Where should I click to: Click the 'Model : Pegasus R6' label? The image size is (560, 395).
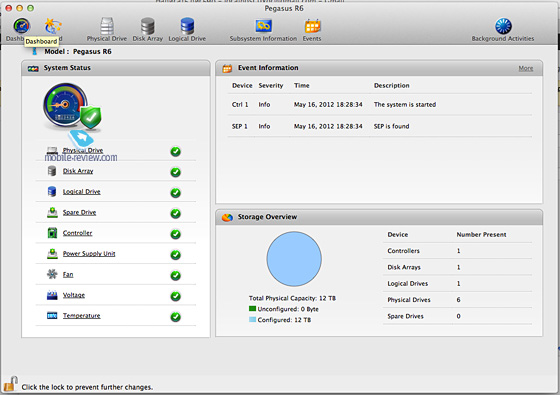pyautogui.click(x=78, y=52)
